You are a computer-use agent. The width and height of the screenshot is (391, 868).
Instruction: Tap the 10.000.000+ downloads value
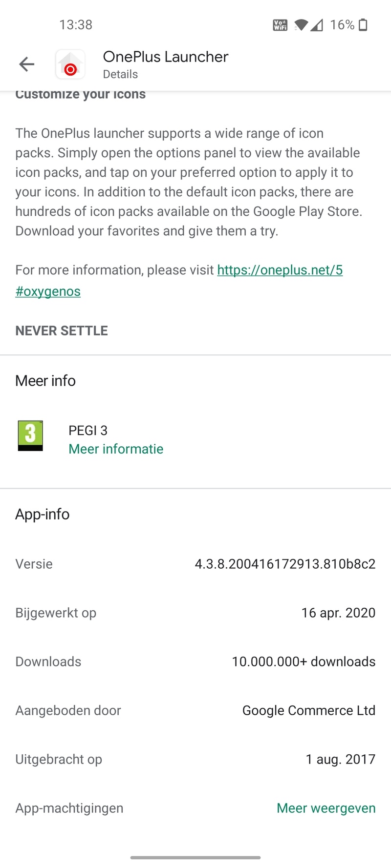click(304, 662)
